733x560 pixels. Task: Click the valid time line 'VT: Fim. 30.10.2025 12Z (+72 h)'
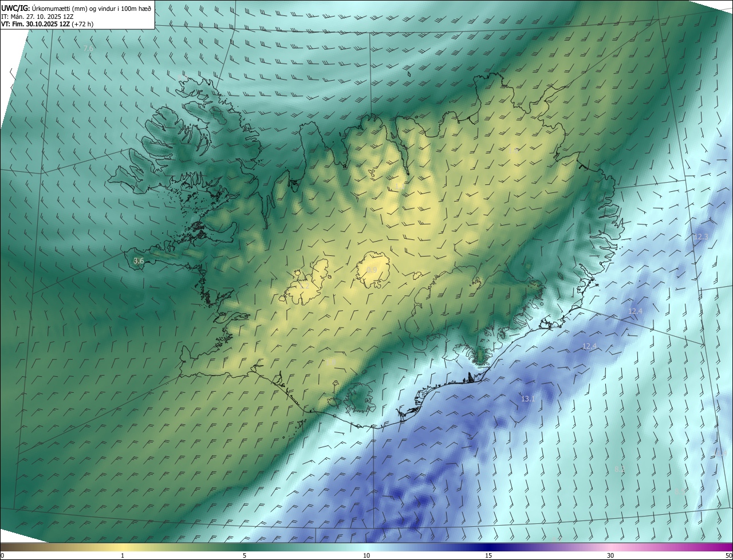[48, 25]
